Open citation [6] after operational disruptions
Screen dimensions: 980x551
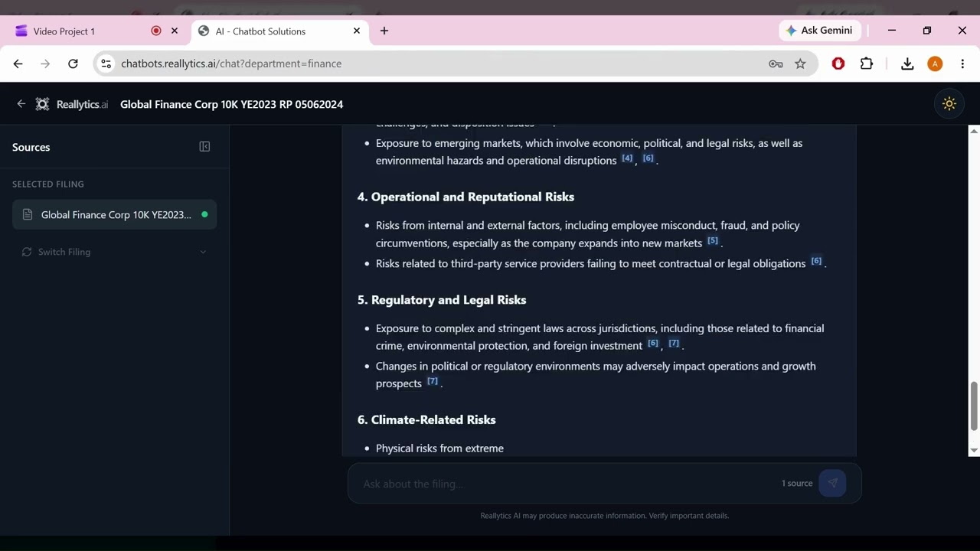pyautogui.click(x=648, y=158)
